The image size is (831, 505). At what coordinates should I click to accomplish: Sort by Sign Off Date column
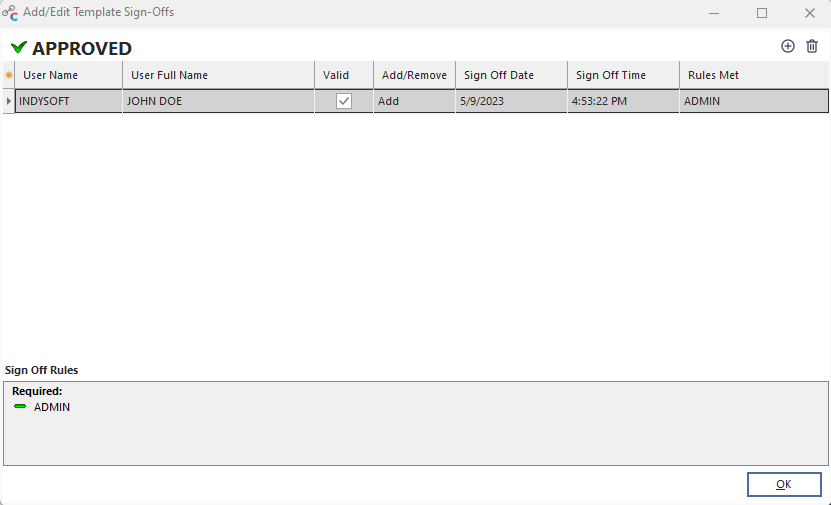[x=511, y=75]
